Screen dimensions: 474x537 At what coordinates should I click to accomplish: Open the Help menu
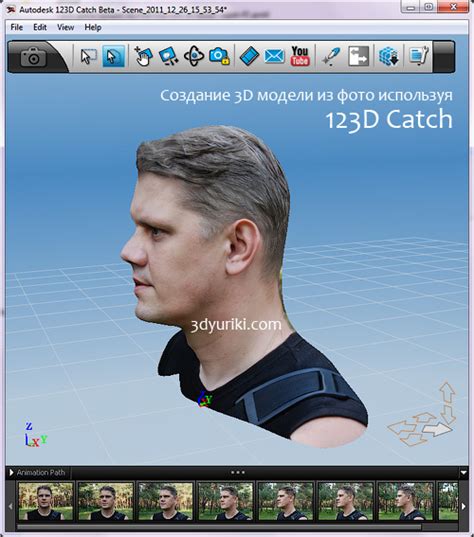click(x=93, y=27)
